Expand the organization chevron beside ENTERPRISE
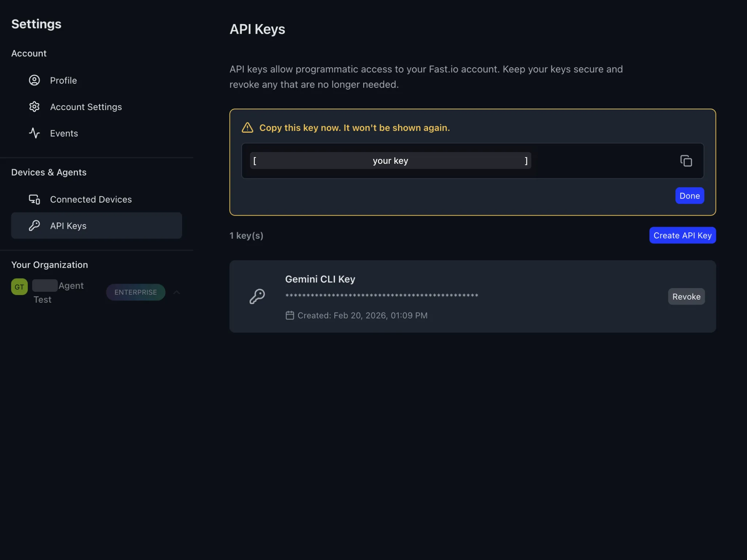Image resolution: width=747 pixels, height=560 pixels. [x=177, y=292]
